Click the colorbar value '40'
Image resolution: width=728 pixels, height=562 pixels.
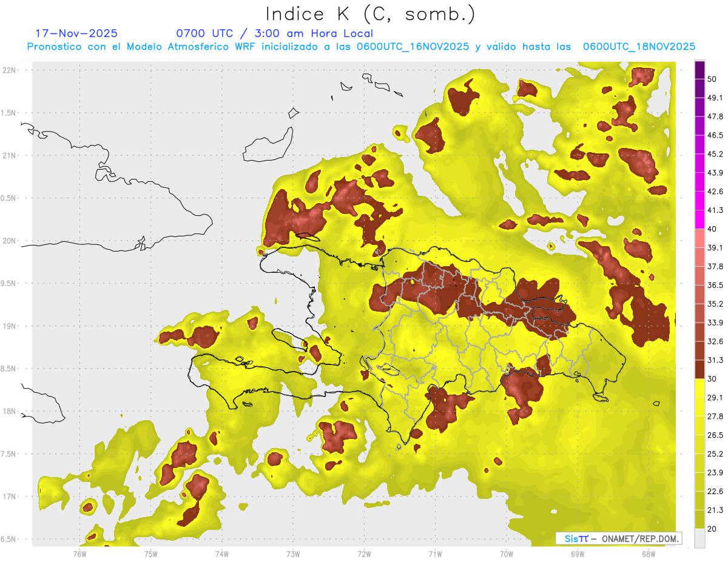(x=713, y=229)
